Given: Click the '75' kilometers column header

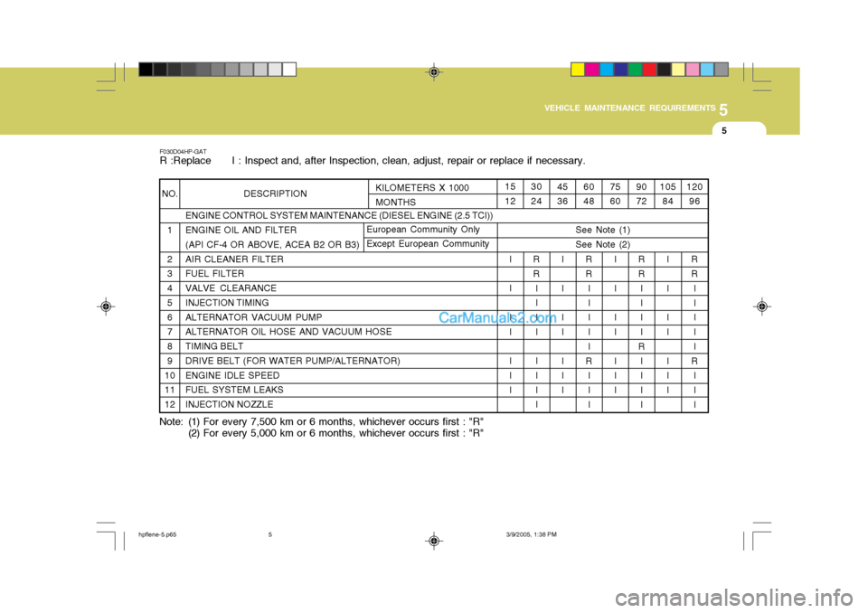Looking at the screenshot, I should [x=615, y=186].
